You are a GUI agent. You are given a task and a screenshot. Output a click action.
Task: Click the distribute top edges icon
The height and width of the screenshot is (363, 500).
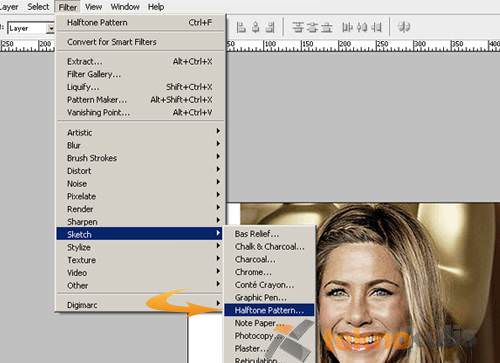click(x=298, y=27)
